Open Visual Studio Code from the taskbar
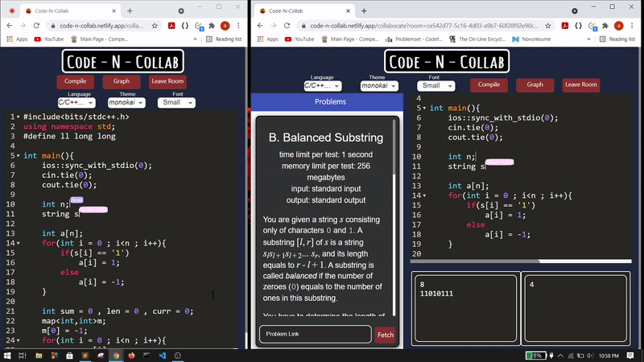 pos(163,356)
